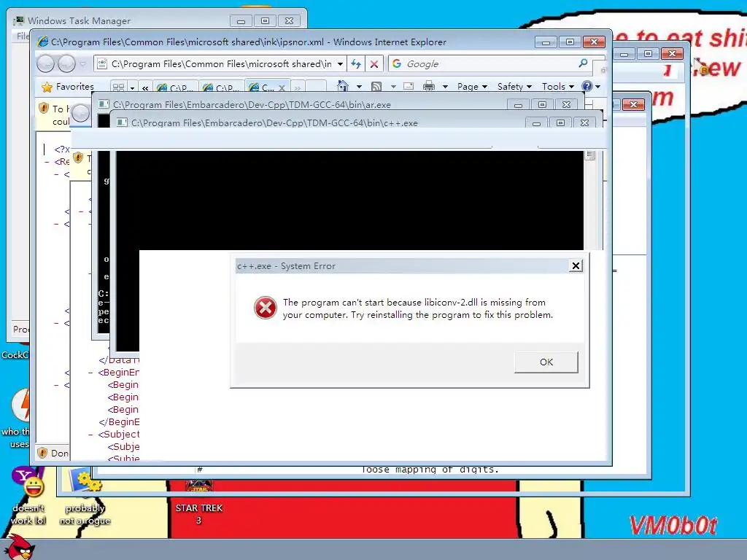Image resolution: width=747 pixels, height=560 pixels.
Task: Open a new blank tab in IE
Action: tap(315, 87)
